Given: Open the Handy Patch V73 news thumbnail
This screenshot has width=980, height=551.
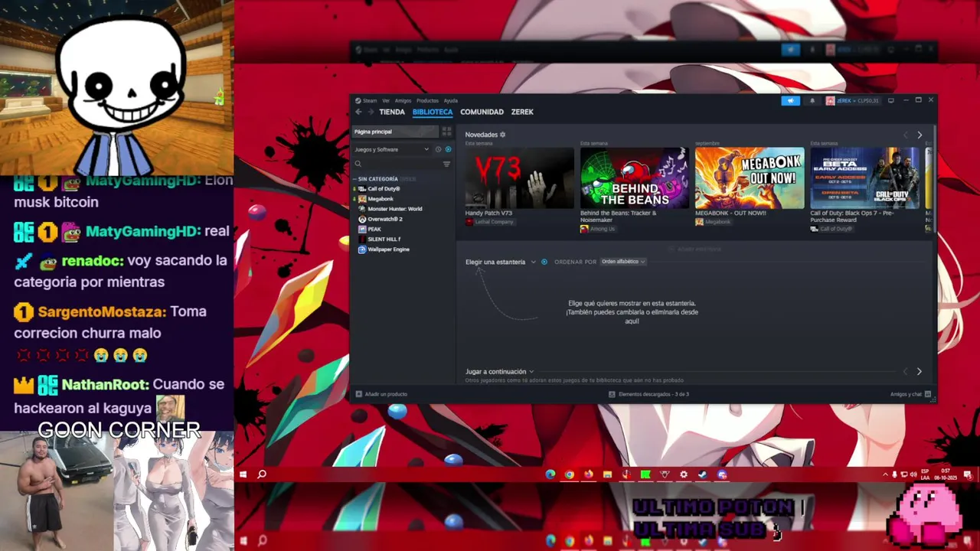Looking at the screenshot, I should [x=519, y=178].
